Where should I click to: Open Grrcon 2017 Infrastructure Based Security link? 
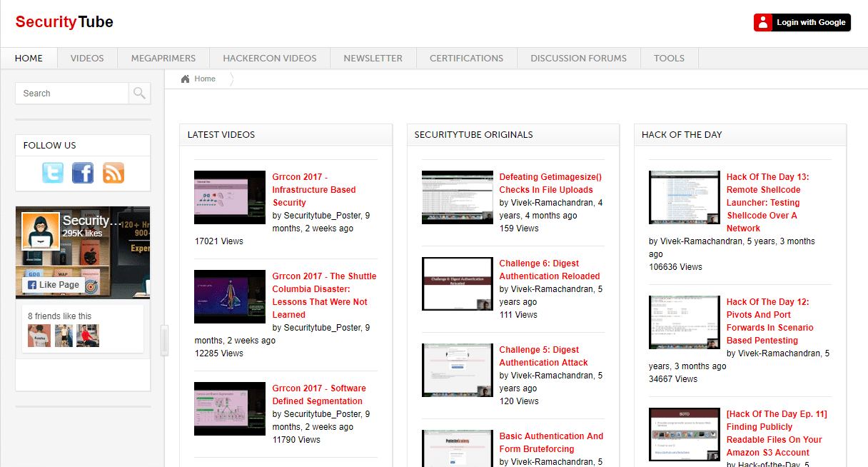(314, 190)
